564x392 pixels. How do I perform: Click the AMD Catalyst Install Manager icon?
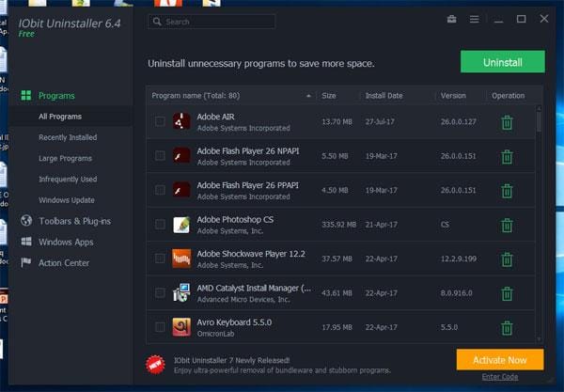point(181,292)
